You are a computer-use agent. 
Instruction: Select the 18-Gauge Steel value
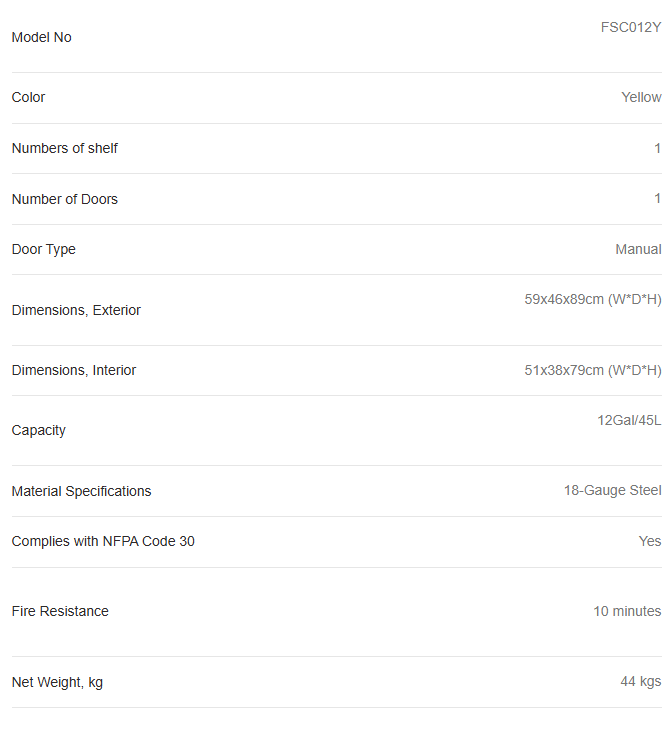(x=612, y=492)
